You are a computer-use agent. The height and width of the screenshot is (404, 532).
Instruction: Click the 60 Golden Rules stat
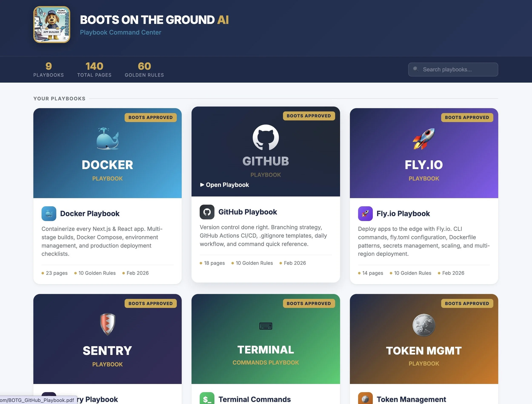coord(144,70)
